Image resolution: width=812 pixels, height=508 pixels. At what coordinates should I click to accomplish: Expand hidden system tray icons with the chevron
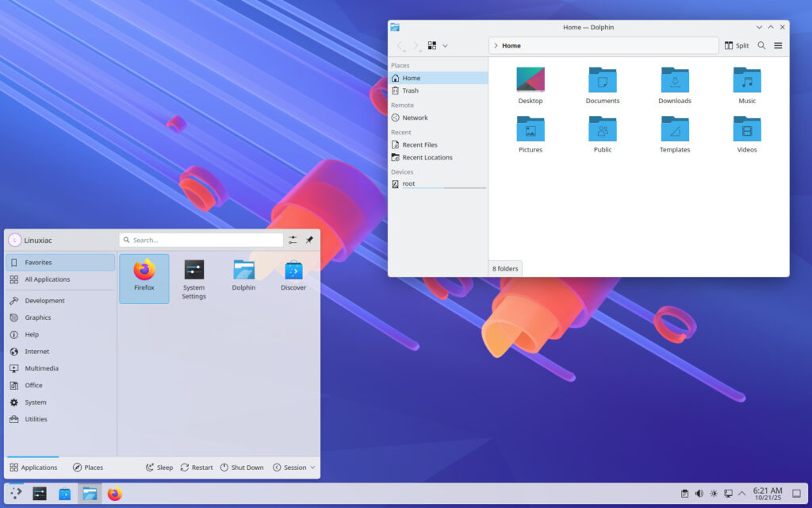pyautogui.click(x=742, y=494)
